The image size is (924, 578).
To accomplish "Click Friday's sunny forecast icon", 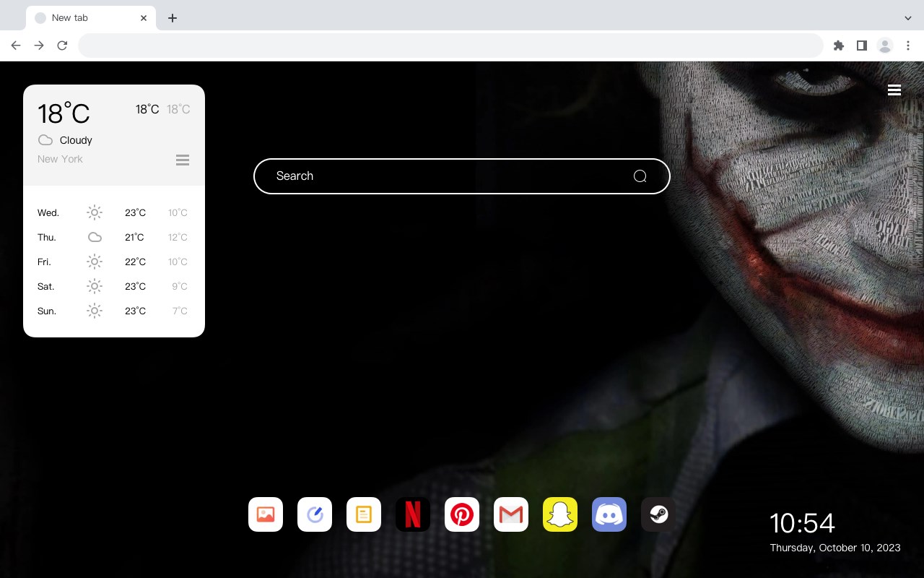I will click(x=95, y=262).
